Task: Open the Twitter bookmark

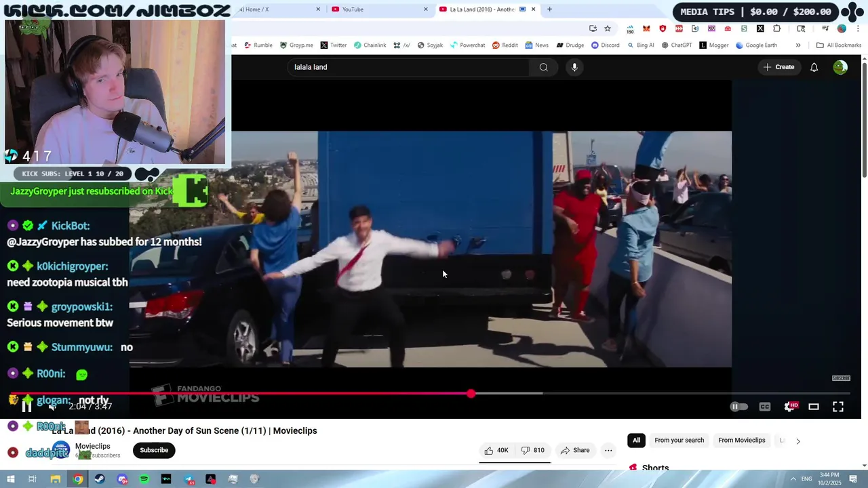Action: coord(334,45)
